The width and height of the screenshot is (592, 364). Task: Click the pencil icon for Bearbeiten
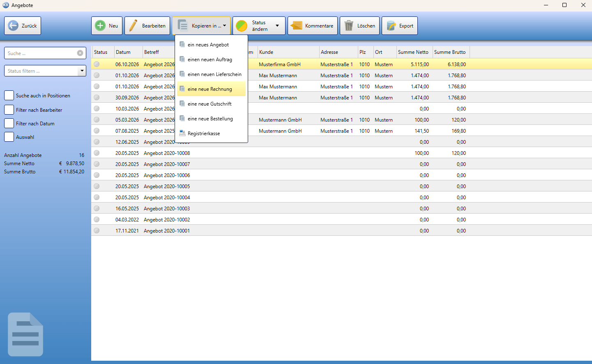(133, 25)
